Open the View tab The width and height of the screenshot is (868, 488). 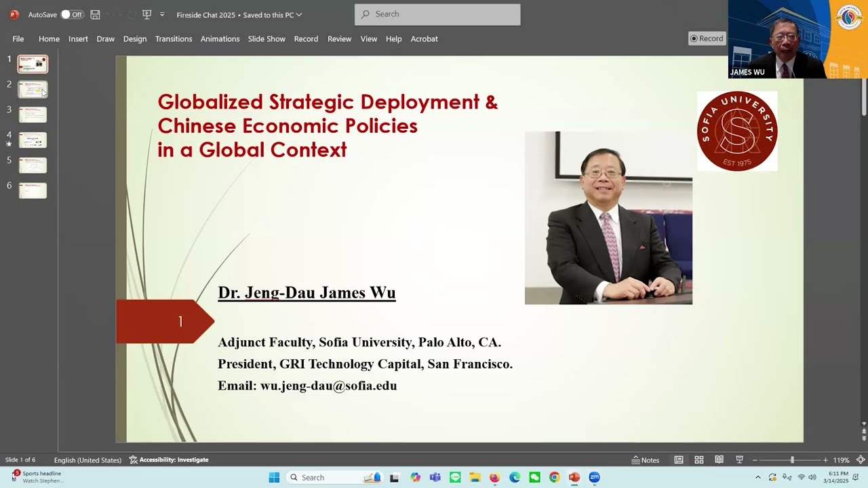pyautogui.click(x=369, y=39)
